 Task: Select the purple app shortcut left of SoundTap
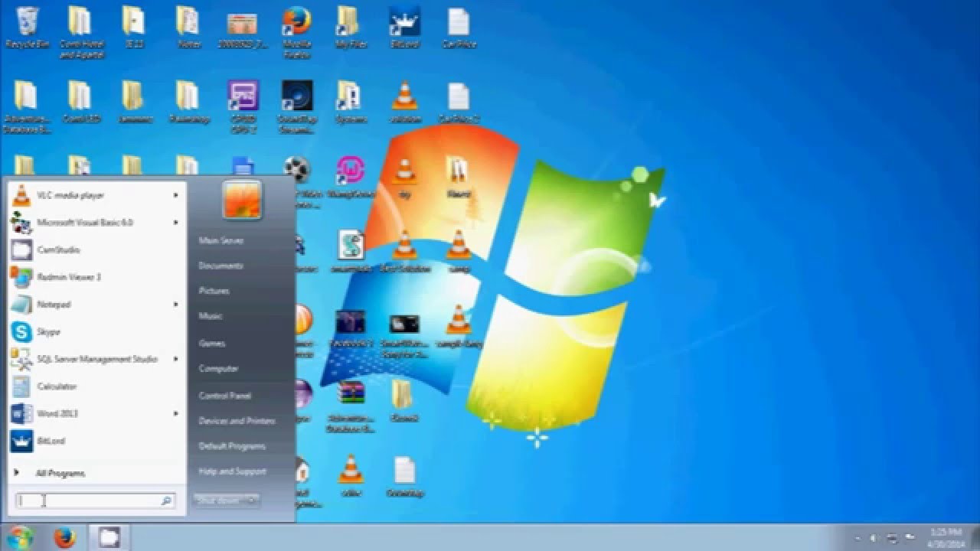click(243, 107)
